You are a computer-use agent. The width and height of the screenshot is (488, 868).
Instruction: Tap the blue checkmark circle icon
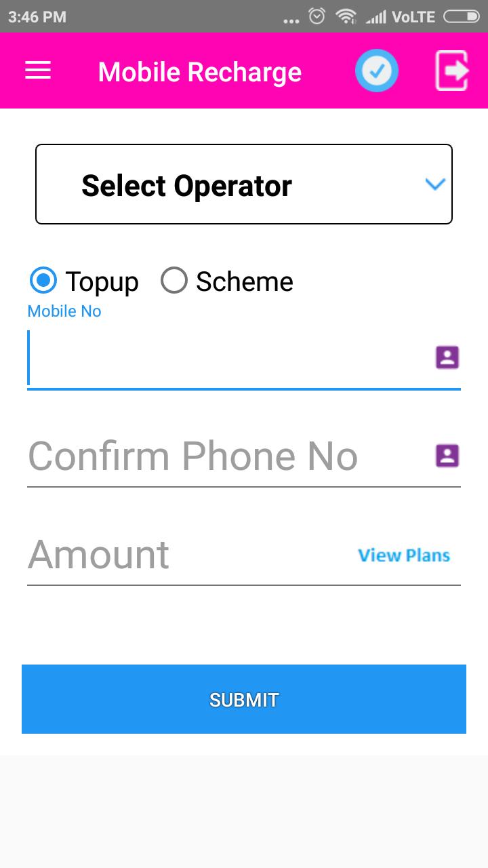click(x=377, y=71)
